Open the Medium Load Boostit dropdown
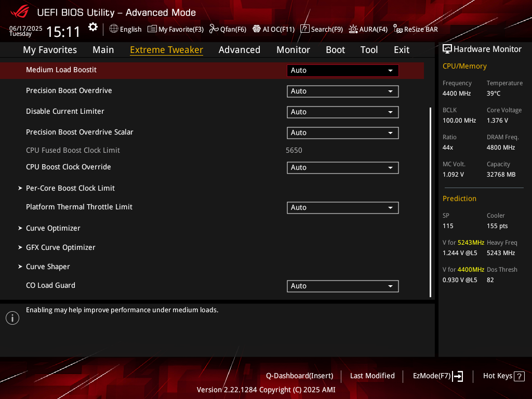Screen dimensions: 532x399 tap(343, 71)
